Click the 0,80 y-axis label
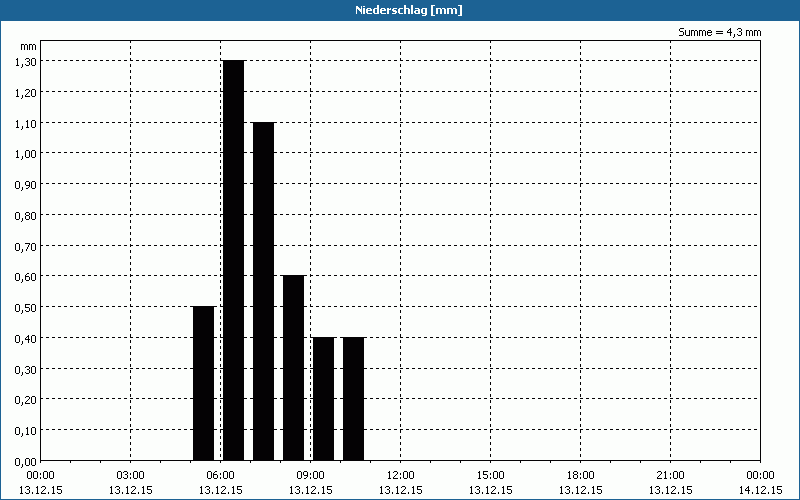Image resolution: width=800 pixels, height=500 pixels. 26,215
